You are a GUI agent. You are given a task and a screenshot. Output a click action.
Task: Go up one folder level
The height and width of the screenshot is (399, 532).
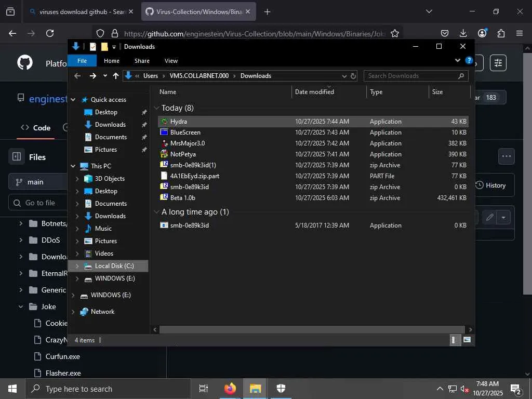tap(116, 76)
